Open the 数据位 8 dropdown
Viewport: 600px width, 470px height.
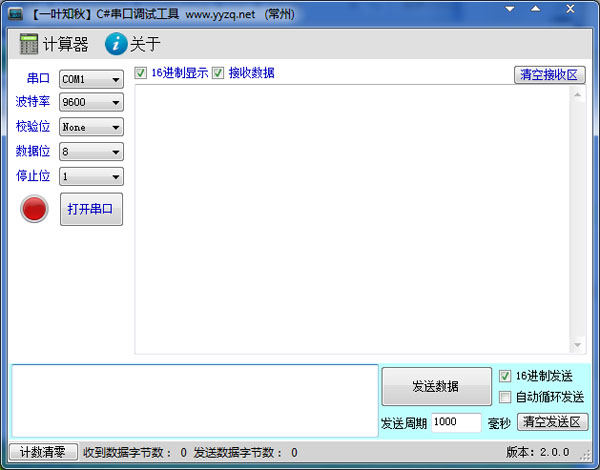click(91, 152)
